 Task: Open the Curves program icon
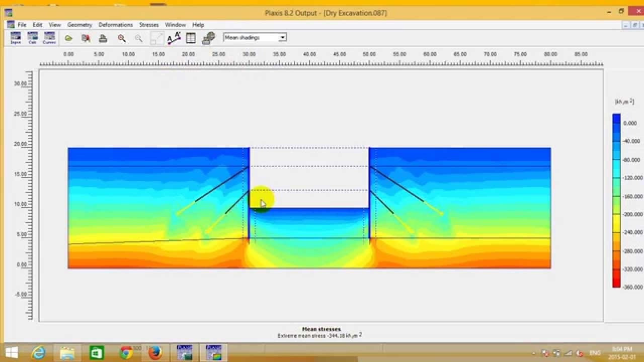(x=49, y=38)
